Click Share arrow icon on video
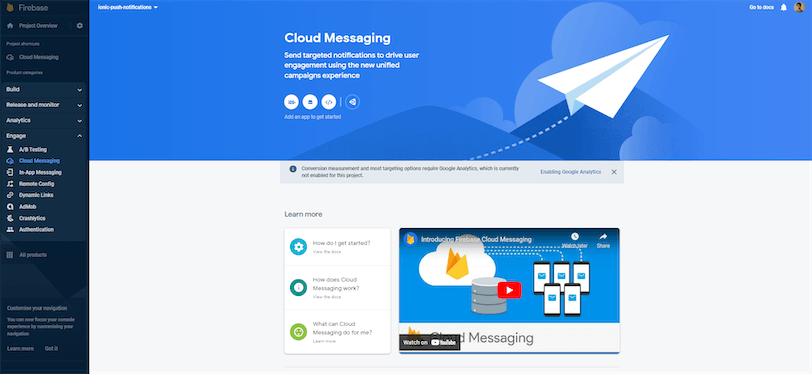Viewport: 812px width, 374px height. coord(603,237)
